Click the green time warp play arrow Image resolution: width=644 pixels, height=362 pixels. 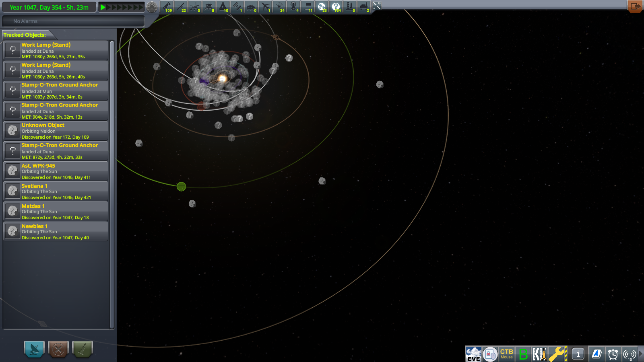[103, 7]
